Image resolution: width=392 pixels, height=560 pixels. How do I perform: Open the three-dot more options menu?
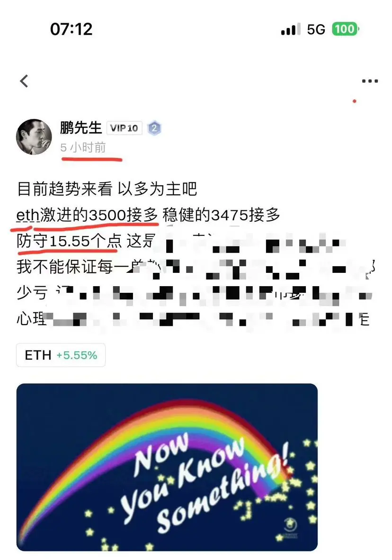[x=369, y=81]
